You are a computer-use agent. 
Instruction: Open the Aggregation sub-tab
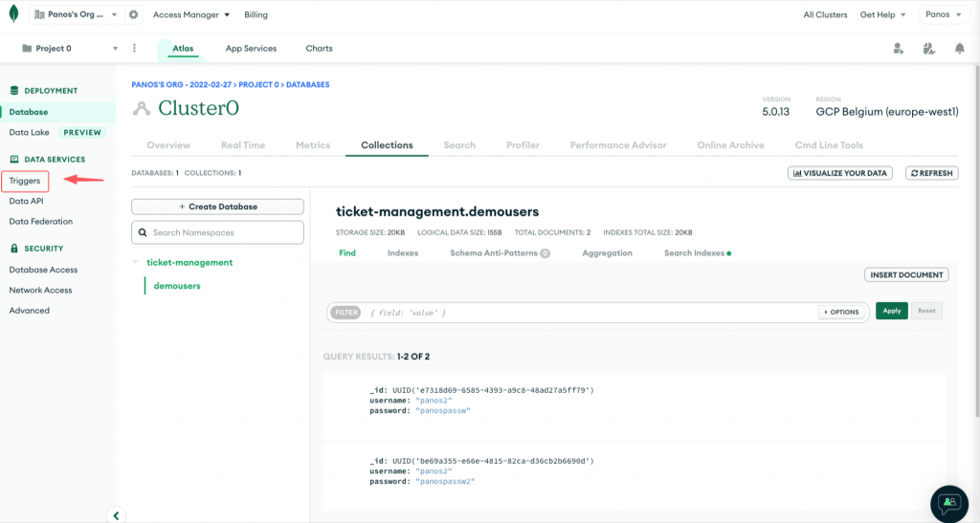click(607, 252)
